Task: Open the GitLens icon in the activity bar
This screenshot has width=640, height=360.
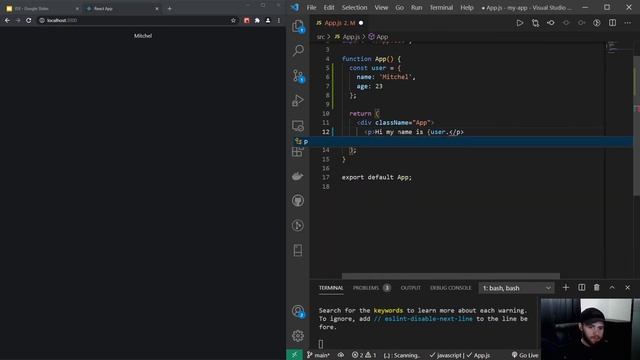Action: [x=298, y=225]
